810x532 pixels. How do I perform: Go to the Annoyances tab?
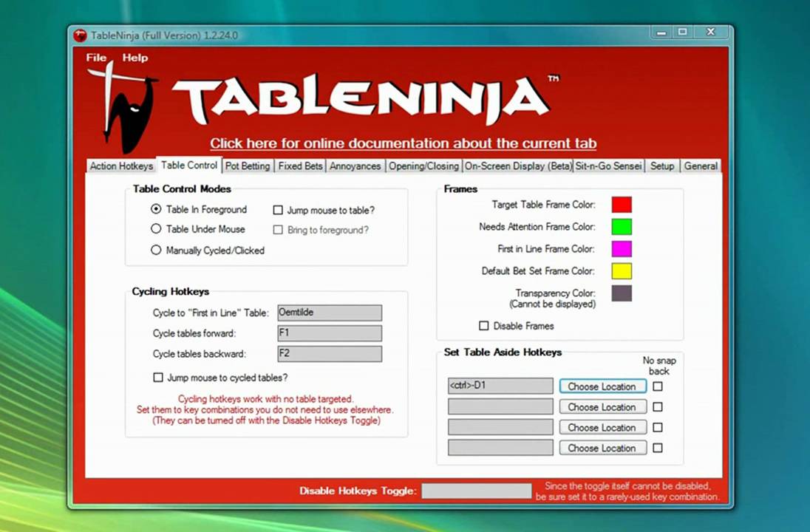(x=355, y=166)
